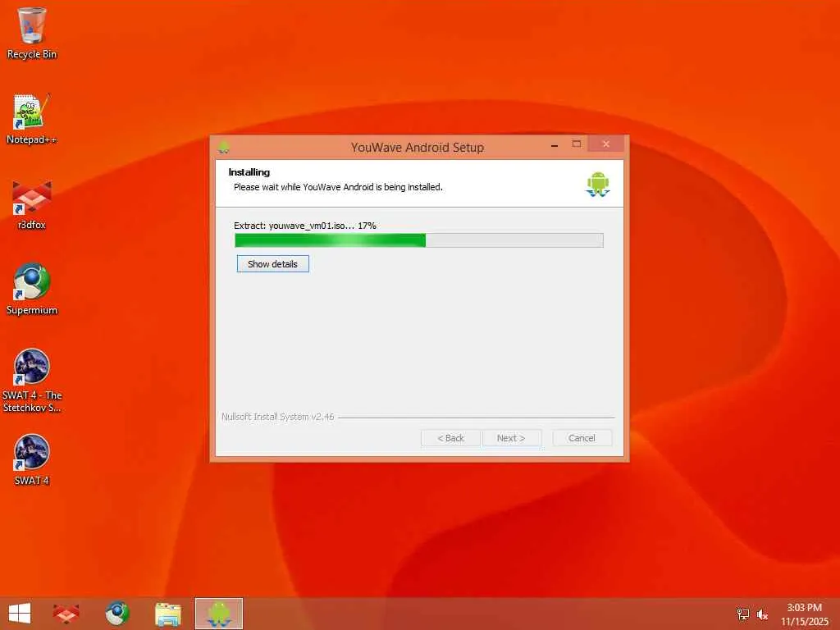This screenshot has width=840, height=630.
Task: Click Show details button
Action: pos(272,263)
